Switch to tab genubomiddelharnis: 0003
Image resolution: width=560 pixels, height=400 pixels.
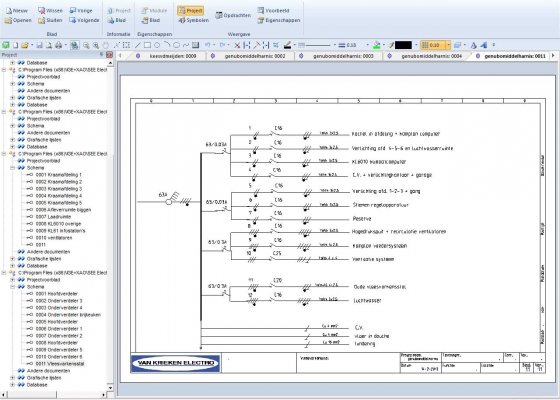(x=338, y=56)
